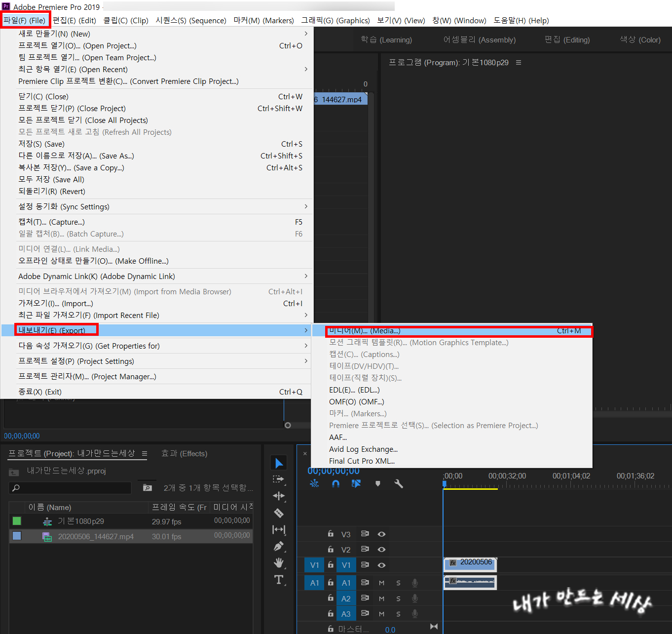
Task: Open the File (파일) menu
Action: click(x=25, y=20)
